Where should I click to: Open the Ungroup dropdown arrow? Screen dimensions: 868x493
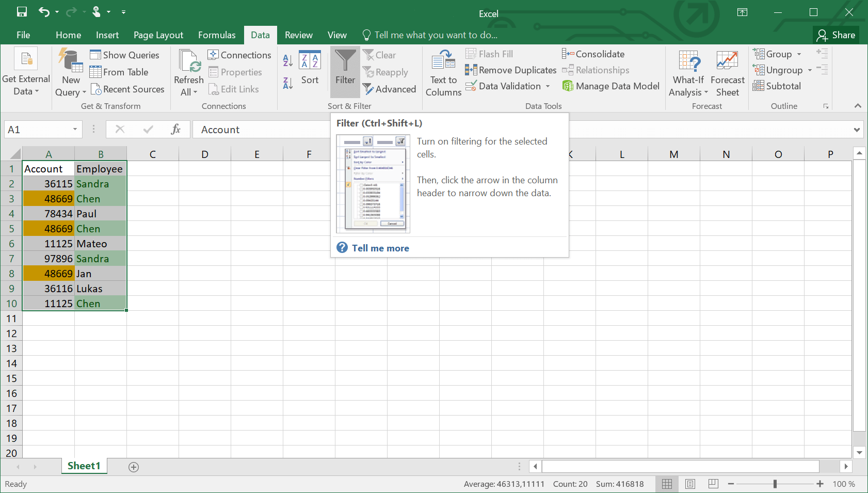pyautogui.click(x=809, y=70)
